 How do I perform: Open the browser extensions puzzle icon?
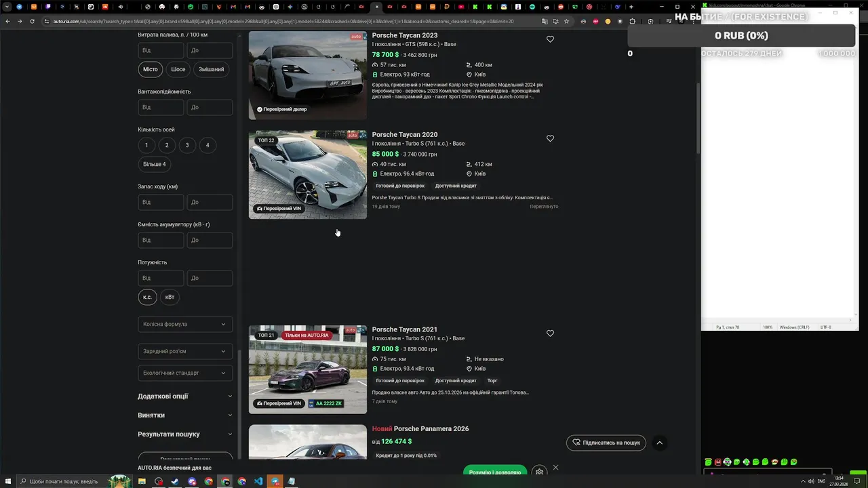pos(632,21)
